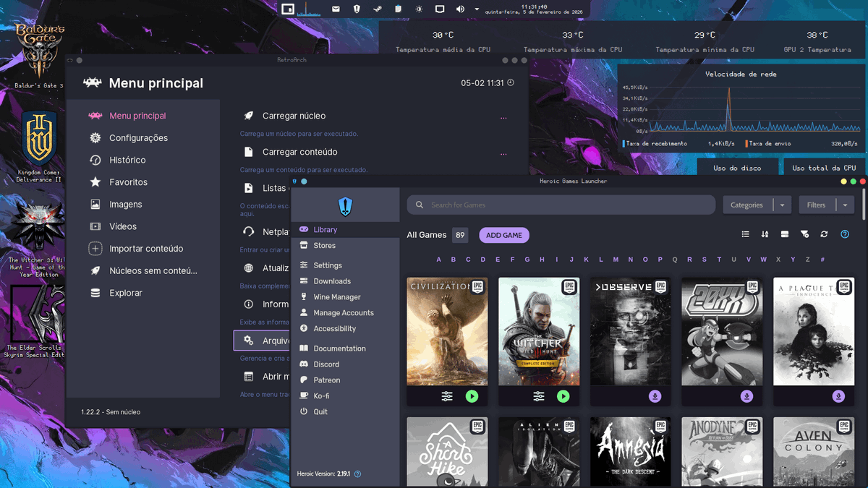Click RetroArch clock icon near 05-02 11:31
868x488 pixels.
(x=511, y=83)
